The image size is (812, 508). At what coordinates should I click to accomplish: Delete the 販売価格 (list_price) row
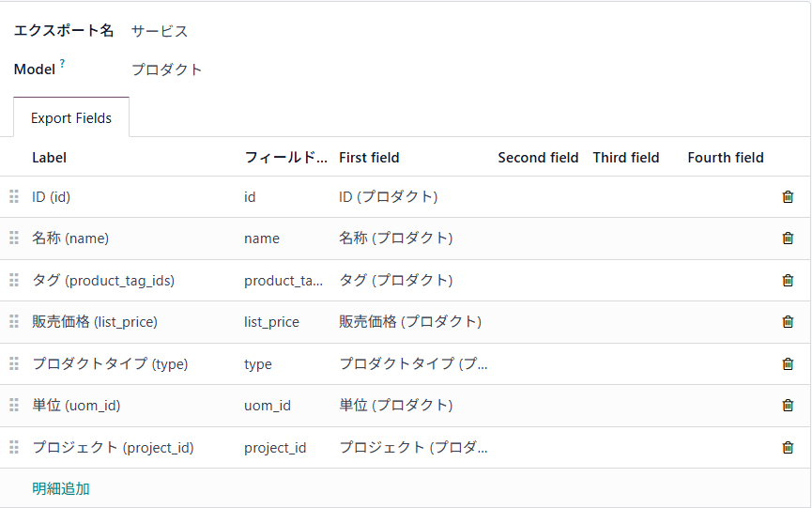[x=788, y=322]
